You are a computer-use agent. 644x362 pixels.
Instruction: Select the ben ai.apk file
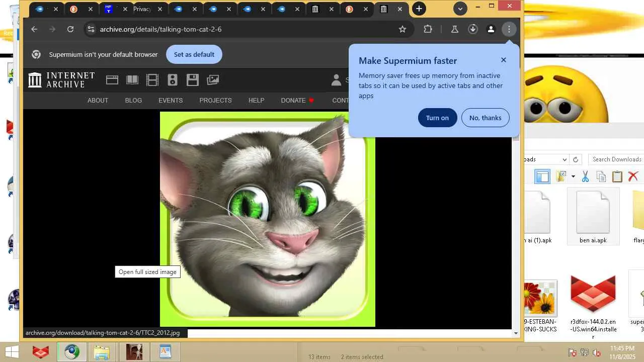(593, 217)
